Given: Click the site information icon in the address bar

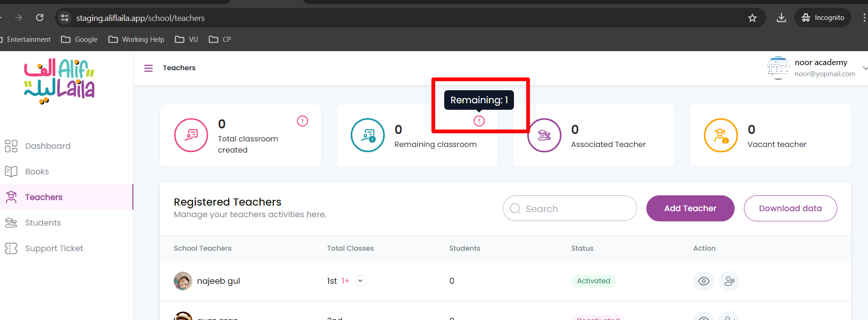Looking at the screenshot, I should pos(65,18).
